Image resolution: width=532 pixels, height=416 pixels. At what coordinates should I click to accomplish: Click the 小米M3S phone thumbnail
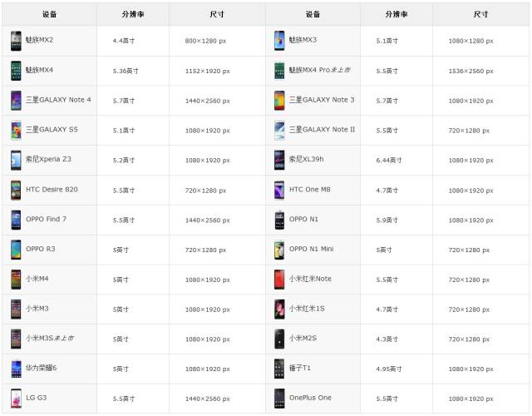point(16,339)
